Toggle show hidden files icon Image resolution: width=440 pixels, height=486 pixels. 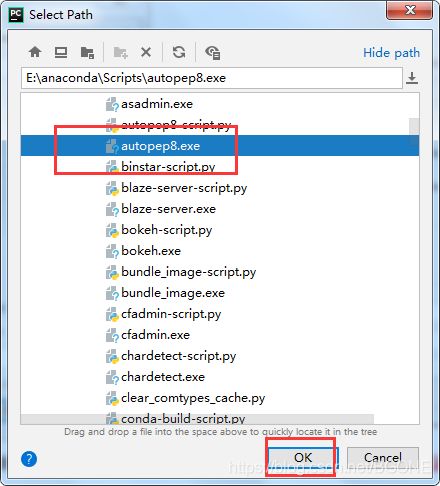pos(213,53)
